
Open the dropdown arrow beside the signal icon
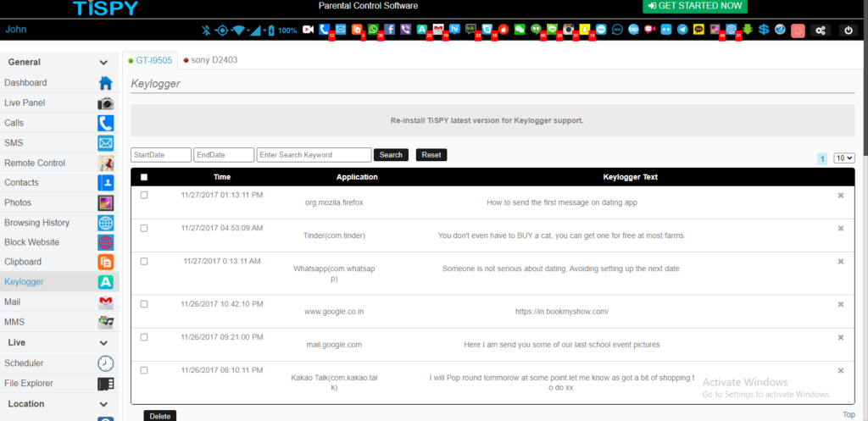tap(264, 30)
